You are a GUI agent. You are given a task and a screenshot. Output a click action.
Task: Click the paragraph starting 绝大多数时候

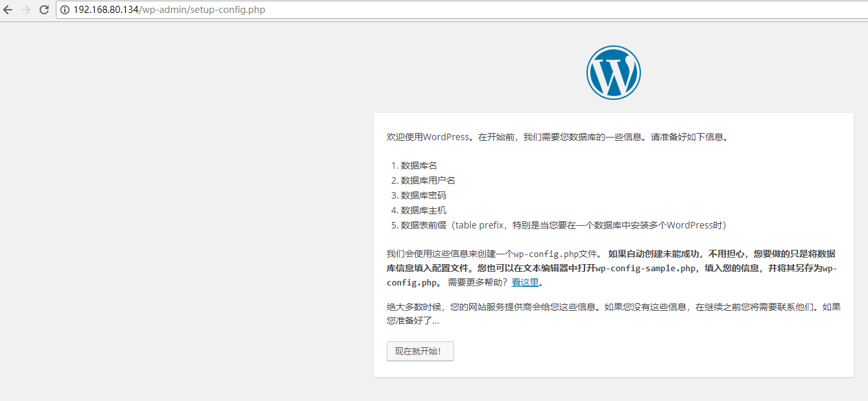pyautogui.click(x=614, y=313)
